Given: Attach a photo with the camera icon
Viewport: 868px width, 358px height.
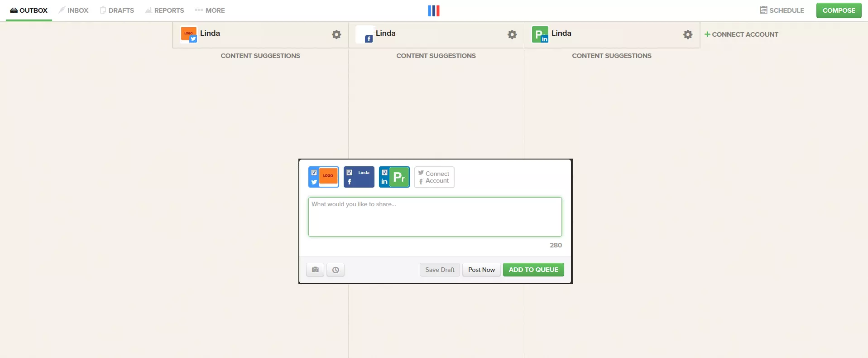Looking at the screenshot, I should pyautogui.click(x=315, y=270).
